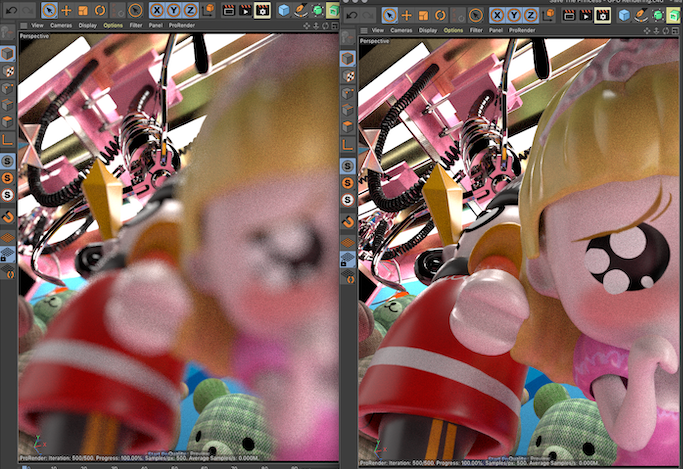Select Live Selection tool in right window

pos(389,15)
